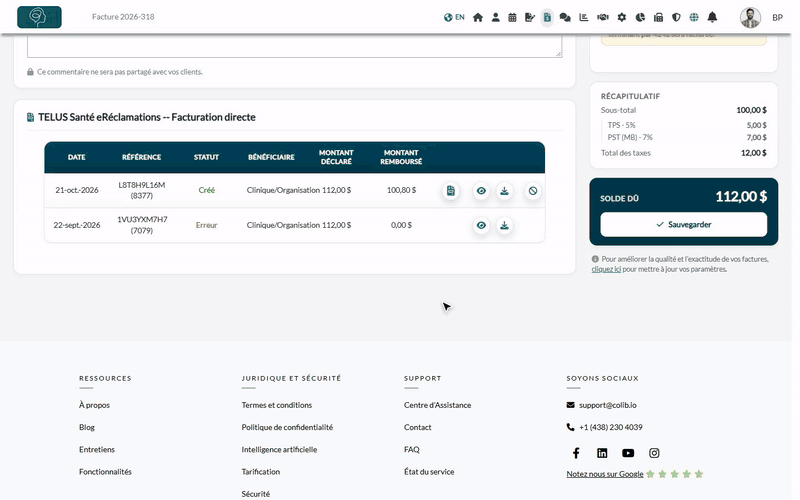
Task: Follow the 'cliquez ici' settings link
Action: 606,269
